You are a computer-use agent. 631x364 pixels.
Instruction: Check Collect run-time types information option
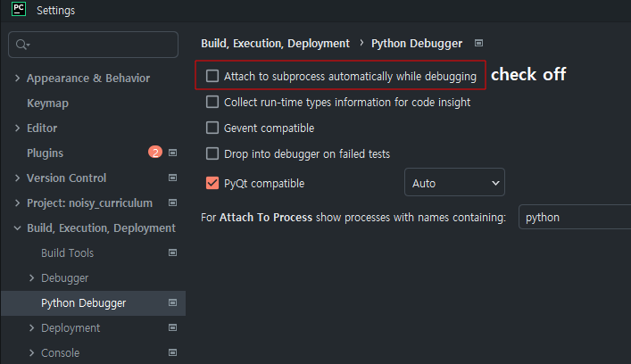212,103
